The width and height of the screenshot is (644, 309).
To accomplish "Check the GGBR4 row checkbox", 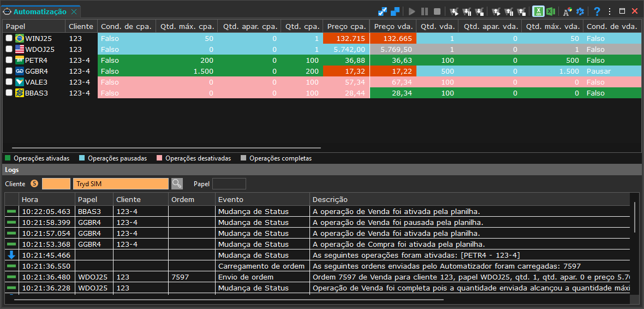I will point(9,71).
